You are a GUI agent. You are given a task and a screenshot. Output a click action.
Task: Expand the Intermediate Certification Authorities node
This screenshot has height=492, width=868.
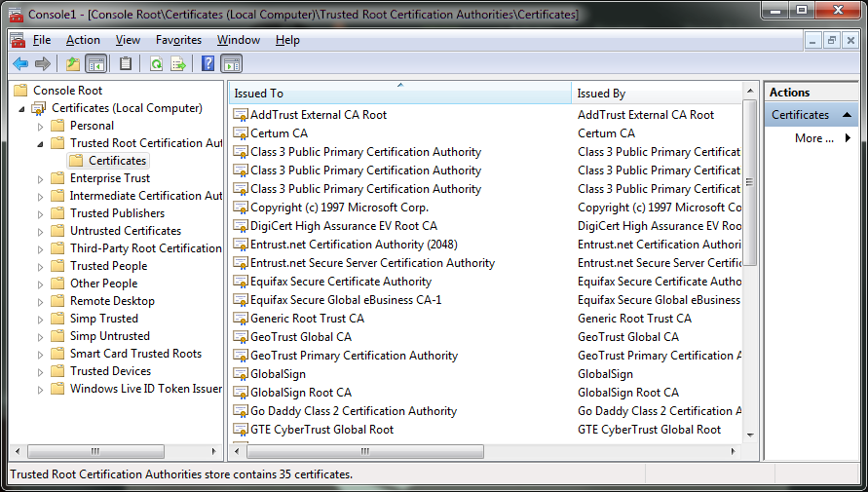(40, 197)
